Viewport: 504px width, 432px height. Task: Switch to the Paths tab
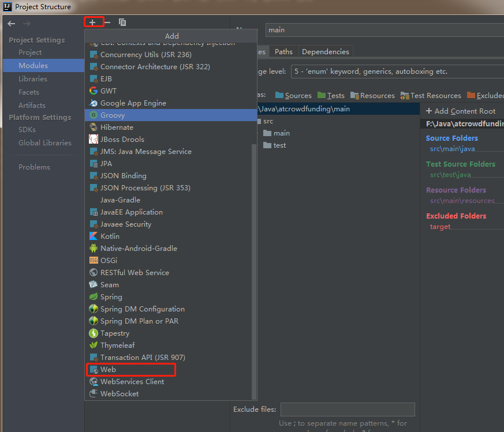(283, 52)
